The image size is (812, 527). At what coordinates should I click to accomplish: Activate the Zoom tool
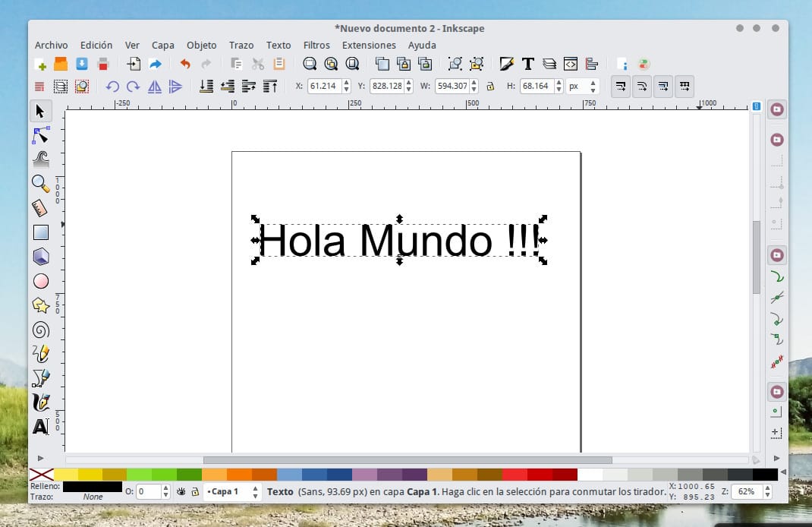[x=39, y=183]
